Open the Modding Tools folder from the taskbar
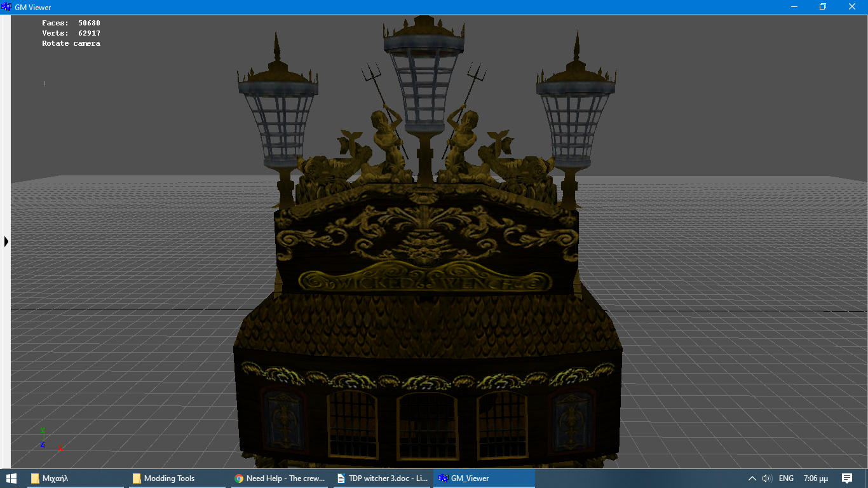The width and height of the screenshot is (868, 488). coord(176,478)
